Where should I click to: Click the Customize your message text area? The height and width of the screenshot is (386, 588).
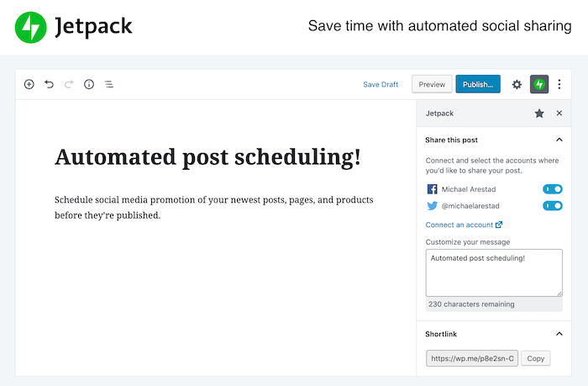494,272
